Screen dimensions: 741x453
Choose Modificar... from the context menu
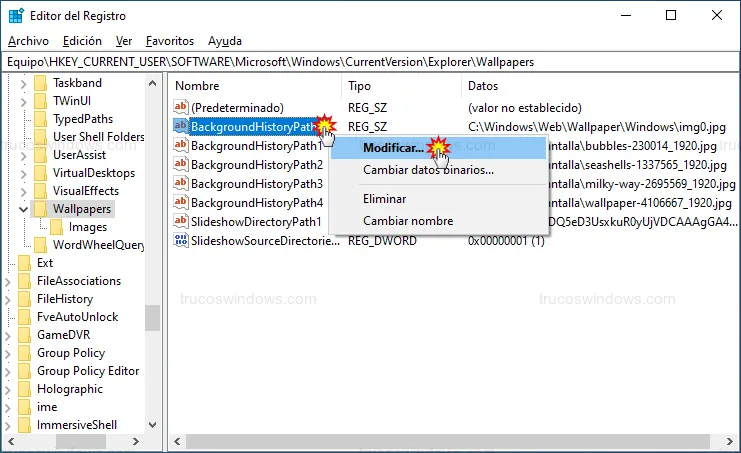[393, 148]
